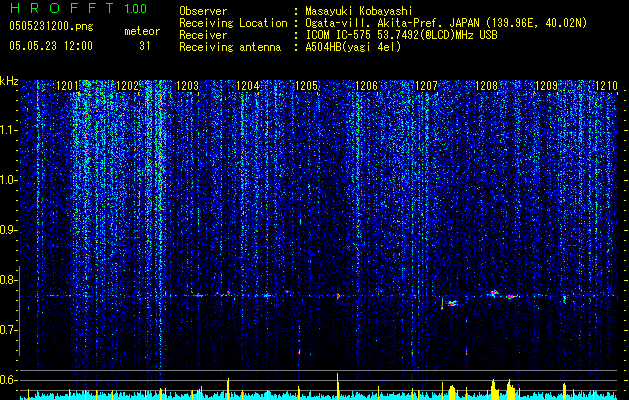Click the 0.9 kHz axis label
Viewport: 629px width, 400px height.
pos(8,230)
